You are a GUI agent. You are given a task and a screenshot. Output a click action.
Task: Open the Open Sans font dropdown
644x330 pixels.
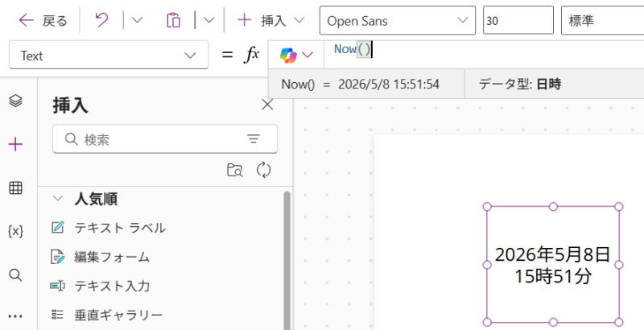pos(397,20)
